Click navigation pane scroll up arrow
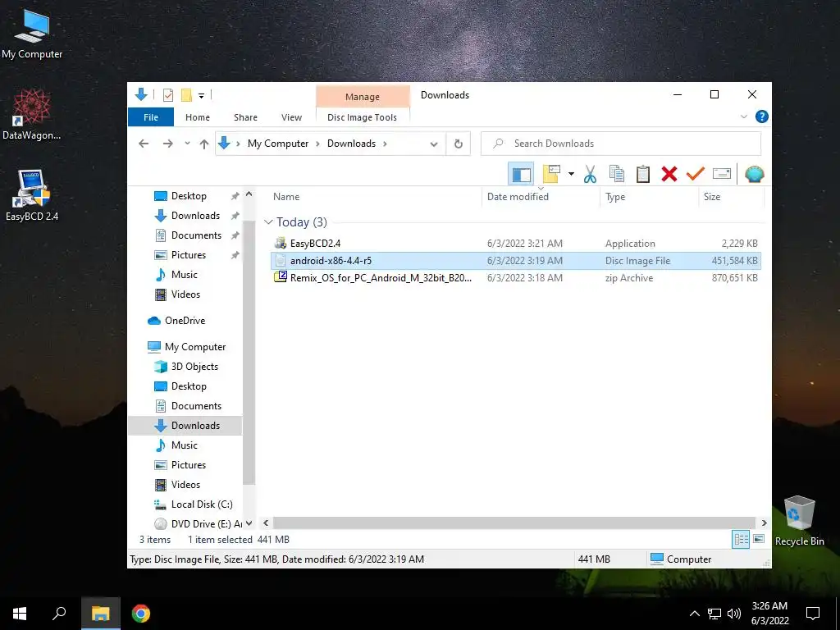Screen dimensions: 840x630 pyautogui.click(x=249, y=194)
